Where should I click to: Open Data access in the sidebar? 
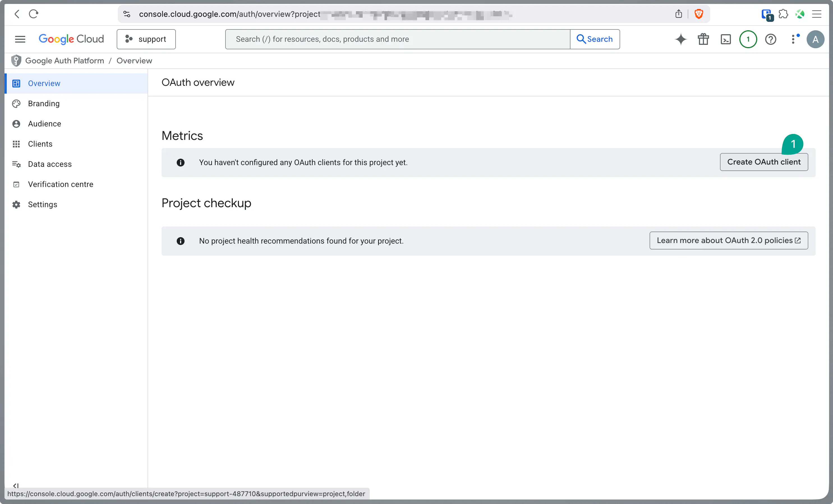tap(50, 164)
